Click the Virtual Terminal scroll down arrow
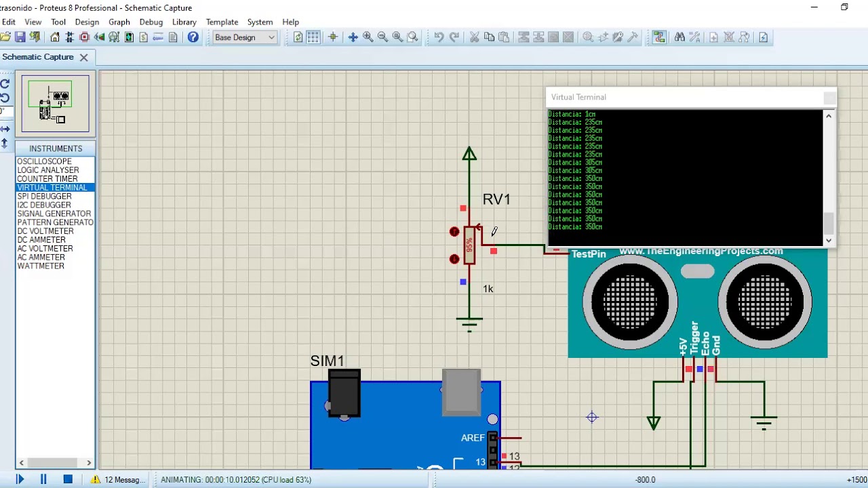This screenshot has height=488, width=868. (x=829, y=240)
